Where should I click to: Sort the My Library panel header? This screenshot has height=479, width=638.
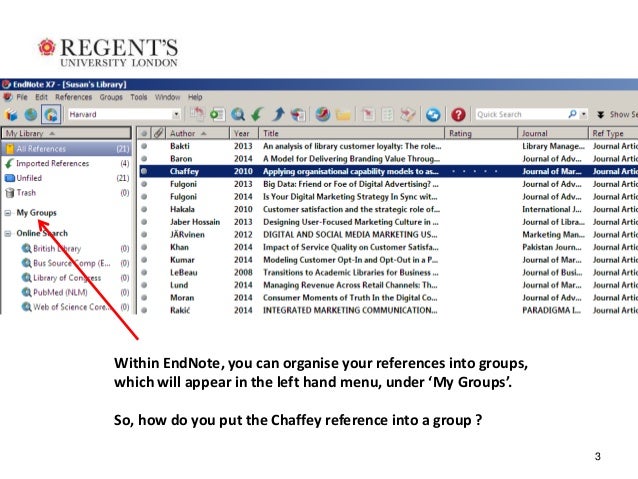66,133
